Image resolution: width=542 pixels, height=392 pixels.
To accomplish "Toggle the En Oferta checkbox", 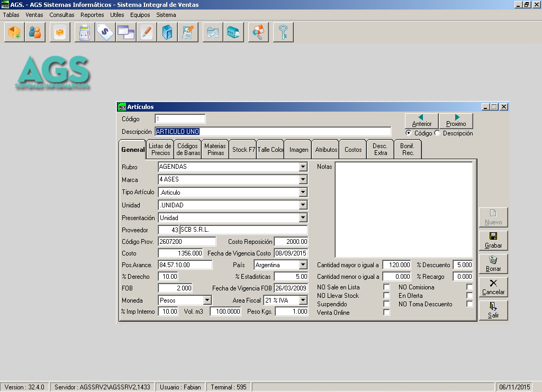I will [x=469, y=296].
